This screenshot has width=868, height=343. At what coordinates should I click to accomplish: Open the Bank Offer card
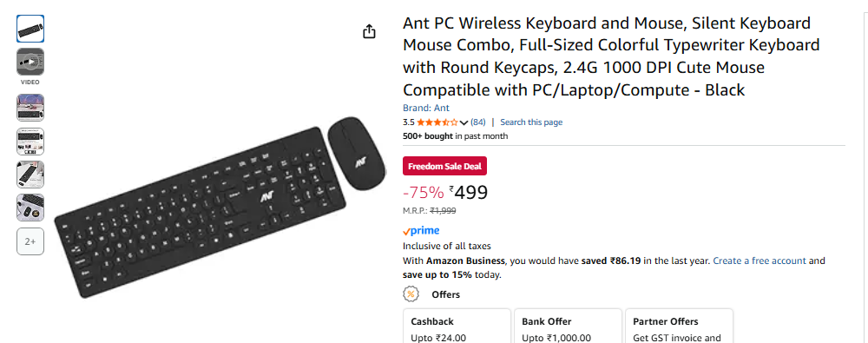tap(568, 327)
